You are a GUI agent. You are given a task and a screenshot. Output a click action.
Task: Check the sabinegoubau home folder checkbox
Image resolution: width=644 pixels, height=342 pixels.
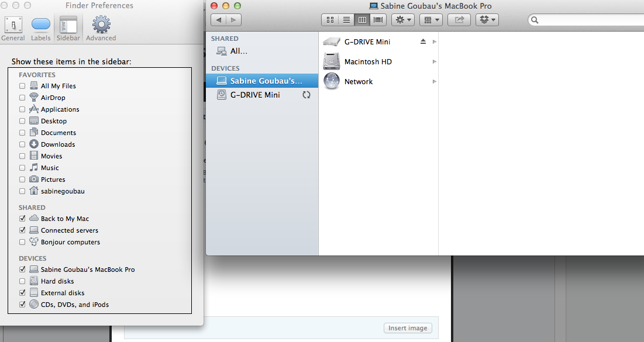(x=22, y=191)
